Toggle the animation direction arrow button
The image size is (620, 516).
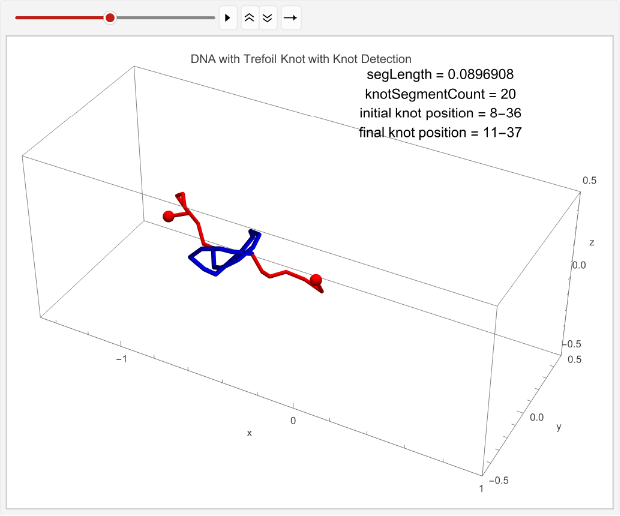(290, 18)
